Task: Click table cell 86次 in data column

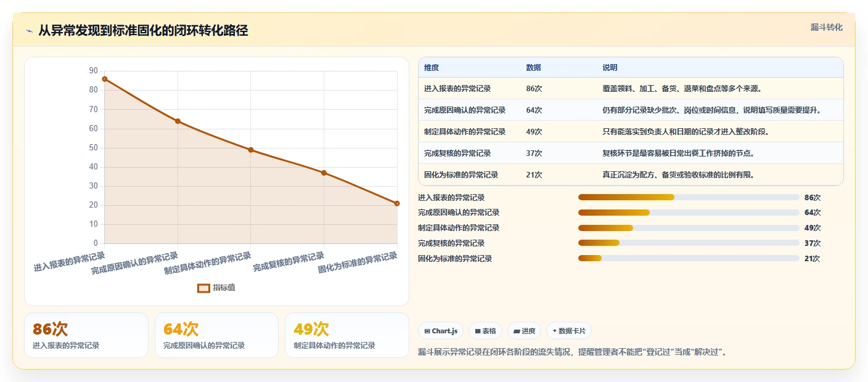Action: [534, 89]
